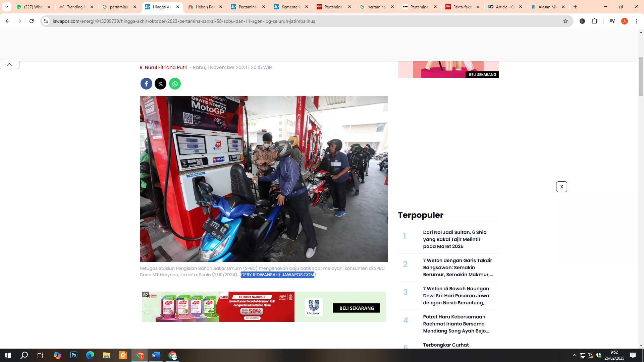This screenshot has width=644, height=362.
Task: Open the tab search dropdown arrow
Action: (7, 7)
